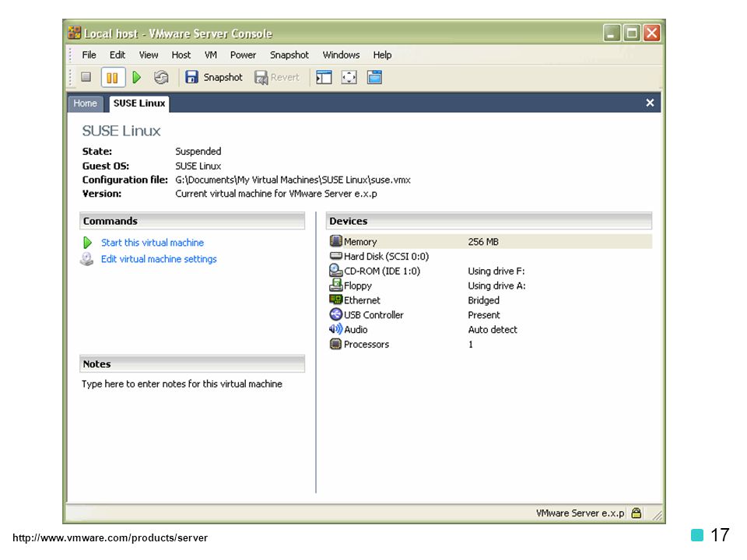The width and height of the screenshot is (747, 560).
Task: Open the Snapshot menu
Action: [289, 54]
